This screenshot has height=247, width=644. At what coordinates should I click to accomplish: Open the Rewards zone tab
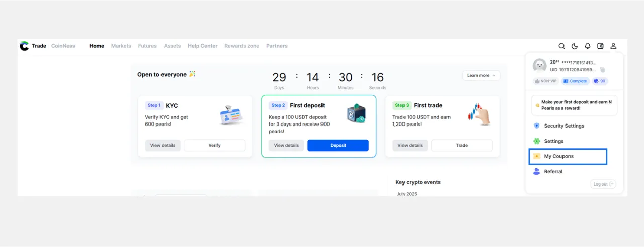pyautogui.click(x=242, y=46)
